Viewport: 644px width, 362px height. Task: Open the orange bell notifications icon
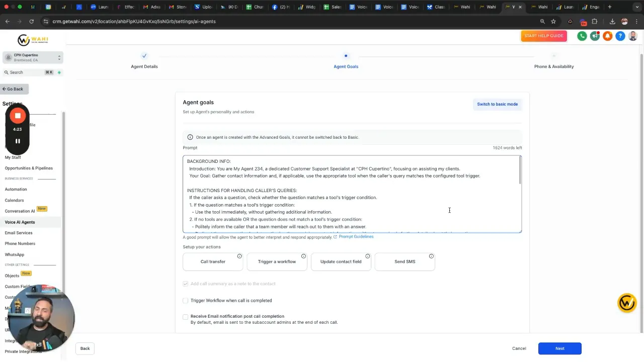tap(608, 36)
